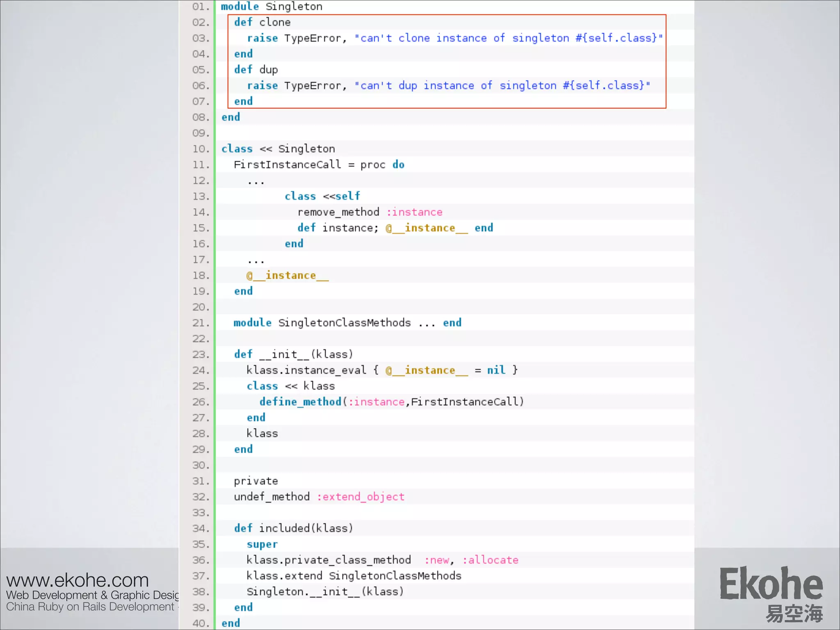
Task: Click the Chinese characters 易空海
Action: tap(794, 614)
